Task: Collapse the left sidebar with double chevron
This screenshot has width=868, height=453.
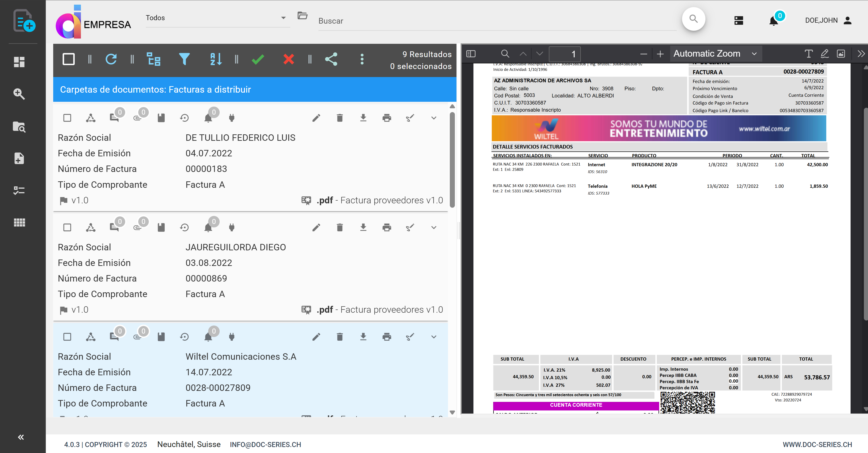Action: tap(21, 437)
